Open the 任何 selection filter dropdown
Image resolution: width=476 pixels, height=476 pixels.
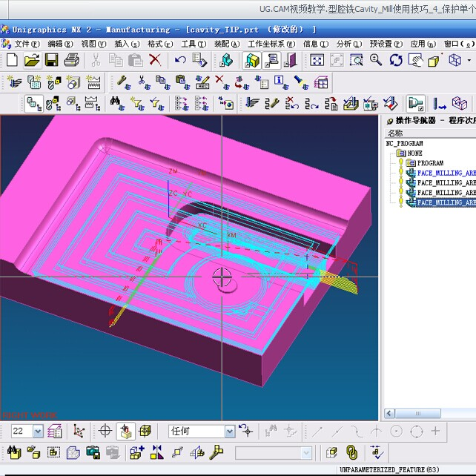229,431
